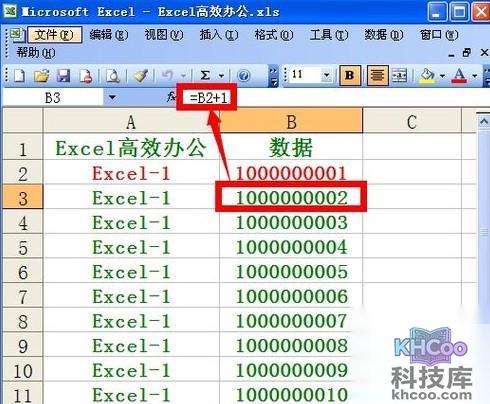Save the workbook with the floppy disk icon
490x404 pixels.
pyautogui.click(x=63, y=76)
